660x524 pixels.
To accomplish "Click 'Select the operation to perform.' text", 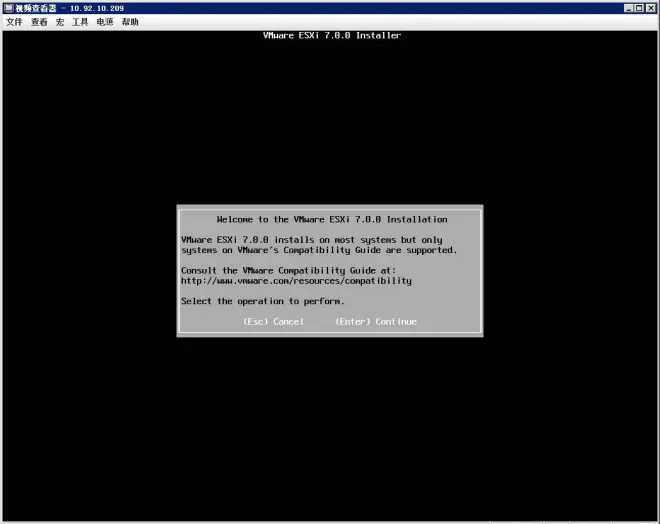I will (x=263, y=301).
